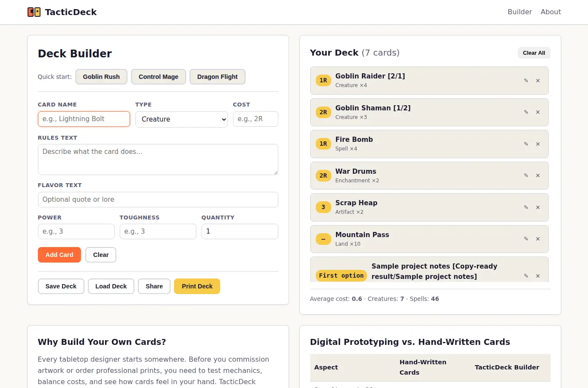This screenshot has width=588, height=388.
Task: Click the Quantity field
Action: tap(240, 232)
